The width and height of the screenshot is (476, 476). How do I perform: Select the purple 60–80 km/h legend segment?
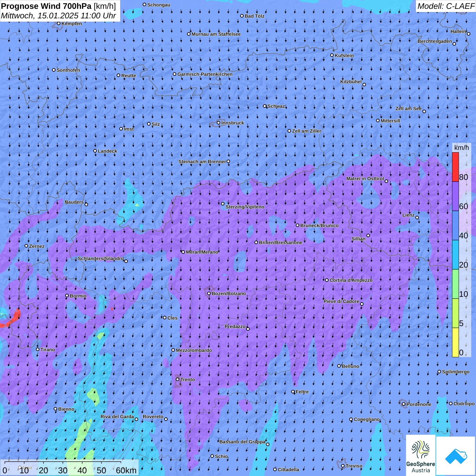click(455, 197)
